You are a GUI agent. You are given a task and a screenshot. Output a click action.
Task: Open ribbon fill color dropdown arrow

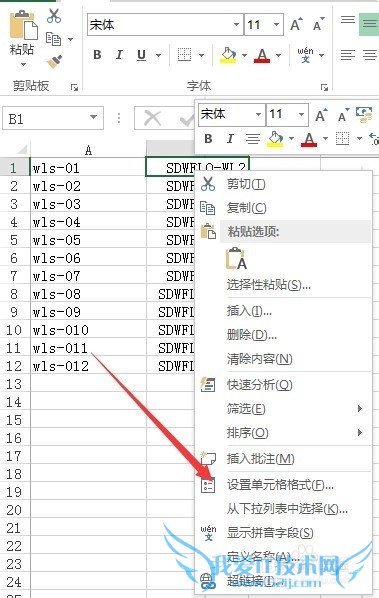pos(244,56)
